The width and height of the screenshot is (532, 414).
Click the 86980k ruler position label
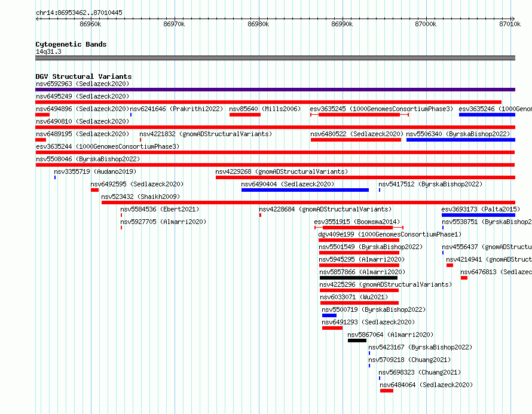tap(258, 24)
